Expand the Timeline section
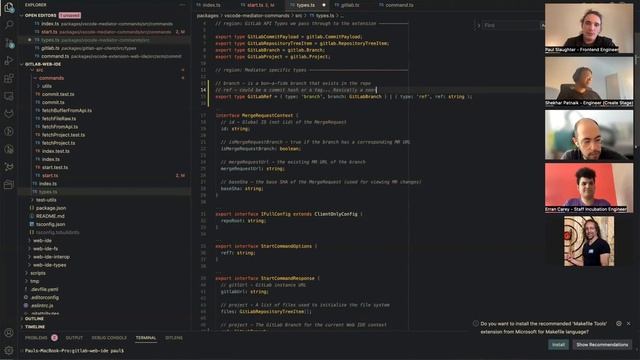640x360 pixels. (35, 327)
